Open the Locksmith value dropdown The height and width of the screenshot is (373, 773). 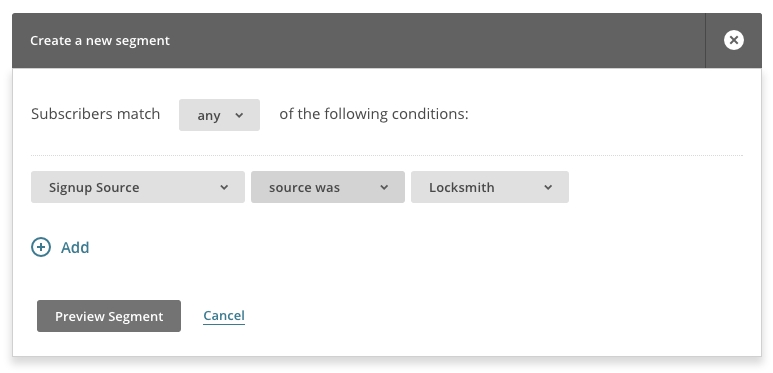[x=490, y=187]
